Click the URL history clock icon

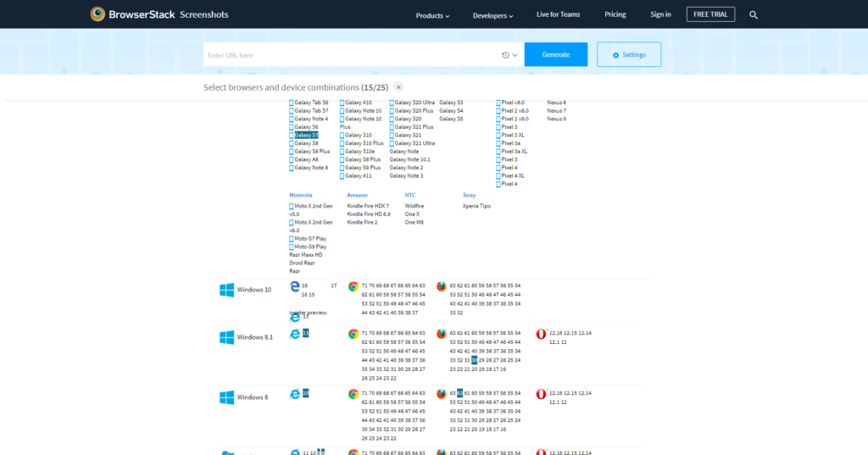point(505,55)
